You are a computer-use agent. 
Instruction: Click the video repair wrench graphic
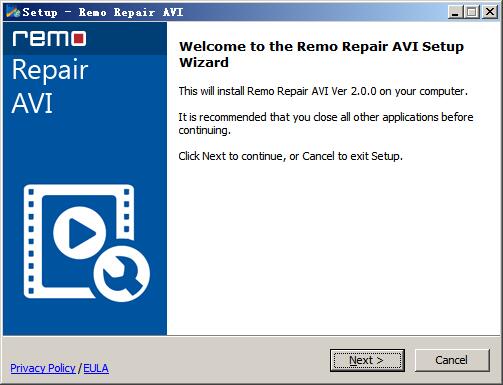coord(87,243)
